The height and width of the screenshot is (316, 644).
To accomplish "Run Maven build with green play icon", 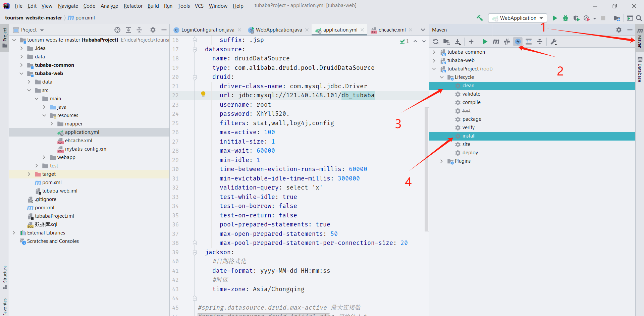I will (485, 42).
